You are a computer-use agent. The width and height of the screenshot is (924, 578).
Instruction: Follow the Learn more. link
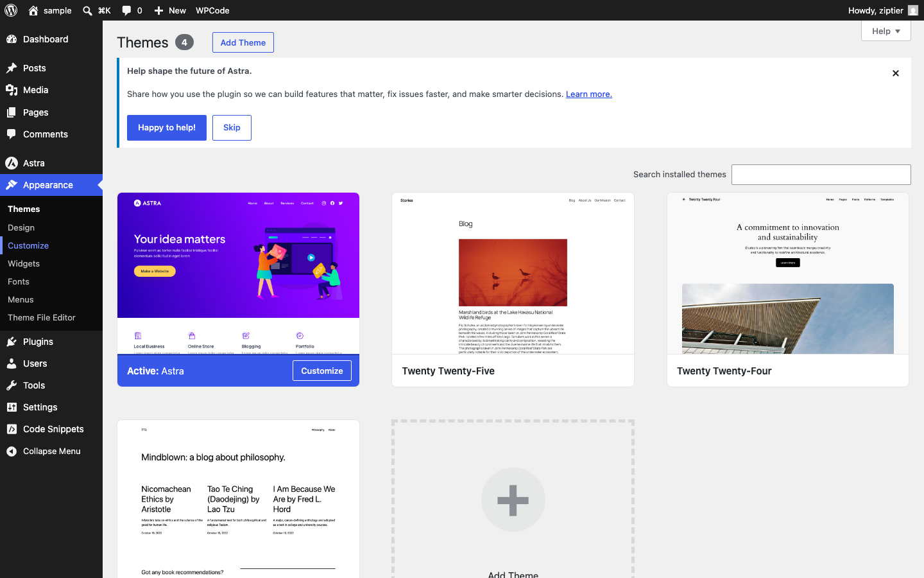point(589,94)
